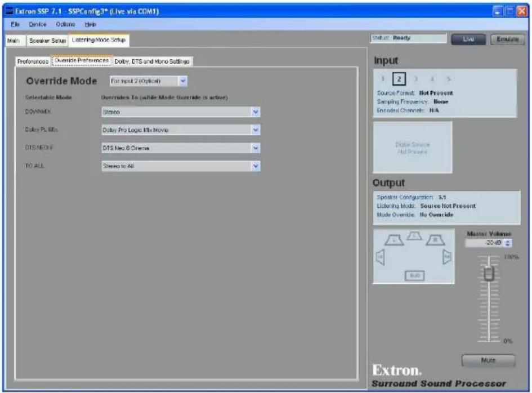Viewport: 532px width, 393px height.
Task: Expand the DTS NEO:6 override dropdown
Action: pyautogui.click(x=256, y=148)
